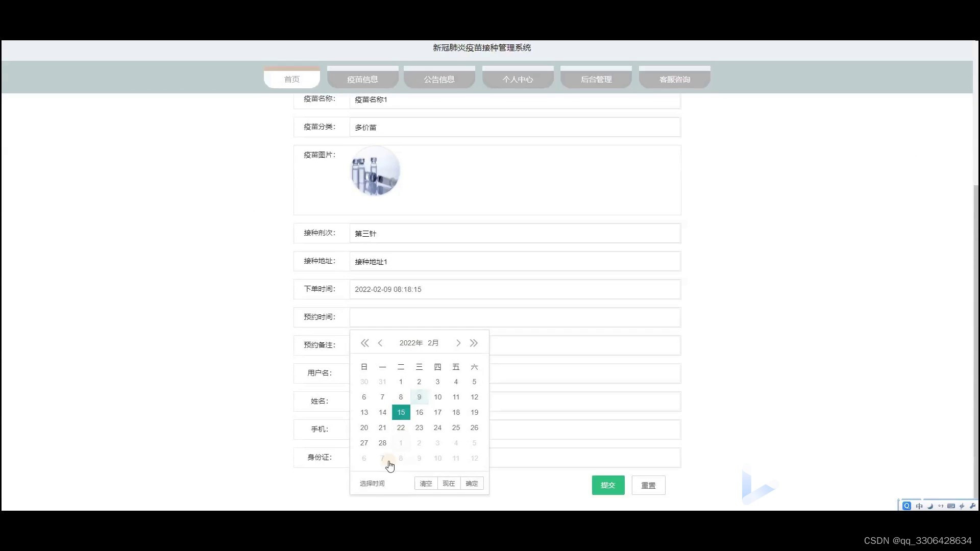Click the 下单时间 field with 2022-02-09 08:18:15
The width and height of the screenshot is (980, 551).
[x=514, y=289]
